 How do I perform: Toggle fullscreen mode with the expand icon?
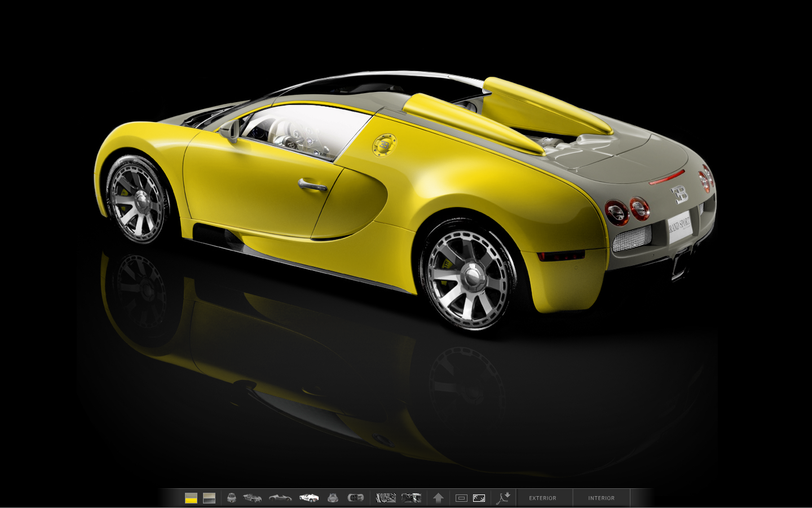point(479,498)
